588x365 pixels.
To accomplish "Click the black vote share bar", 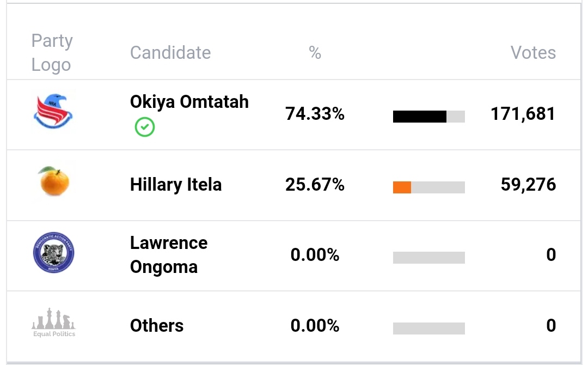I will pos(420,117).
